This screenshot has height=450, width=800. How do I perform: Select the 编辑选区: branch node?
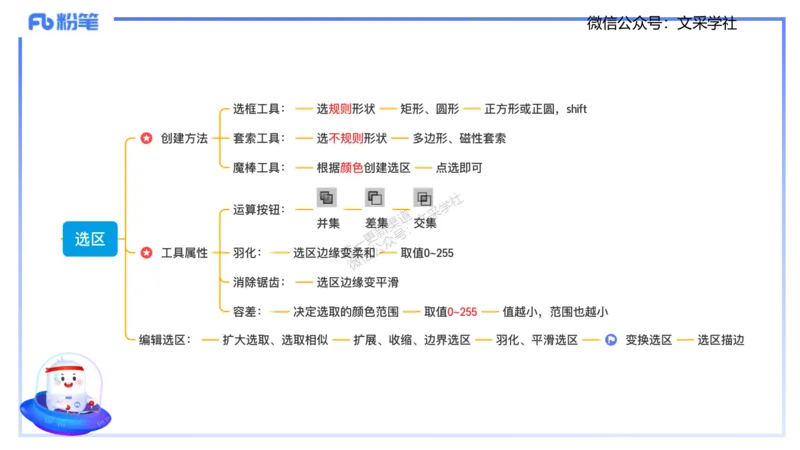click(165, 340)
